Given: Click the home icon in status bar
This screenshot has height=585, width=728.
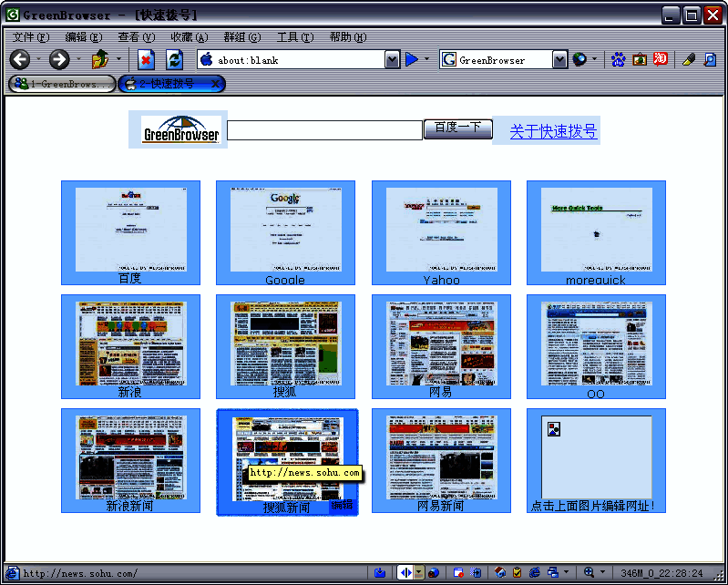Looking at the screenshot, I should pos(499,572).
